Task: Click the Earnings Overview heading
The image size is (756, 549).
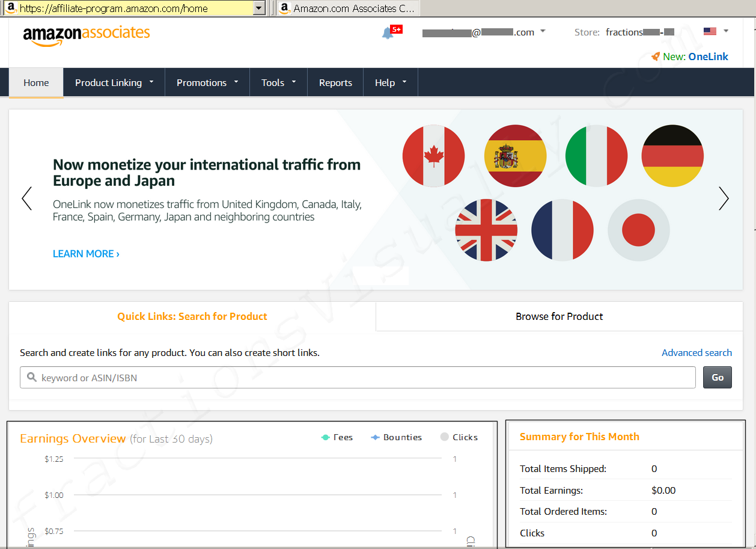Action: coord(73,438)
